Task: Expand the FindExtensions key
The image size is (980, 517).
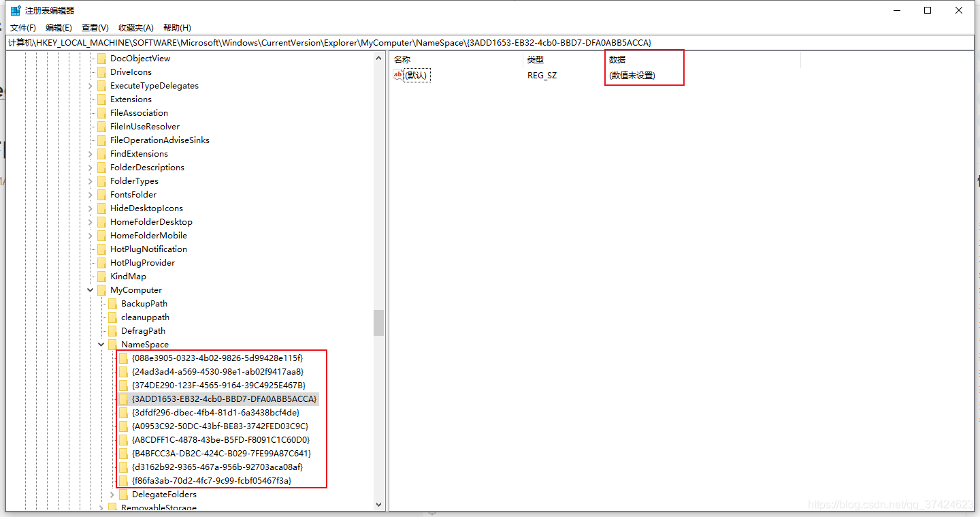Action: [91, 154]
